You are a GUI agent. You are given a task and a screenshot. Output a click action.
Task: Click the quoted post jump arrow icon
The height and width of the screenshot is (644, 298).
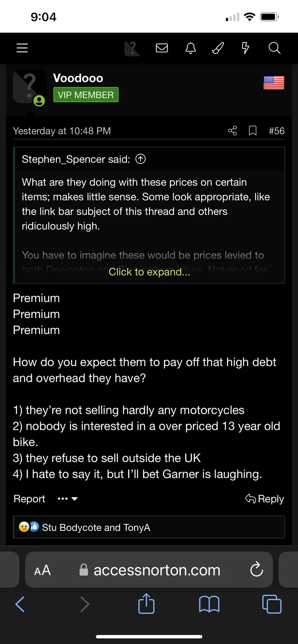click(x=141, y=159)
